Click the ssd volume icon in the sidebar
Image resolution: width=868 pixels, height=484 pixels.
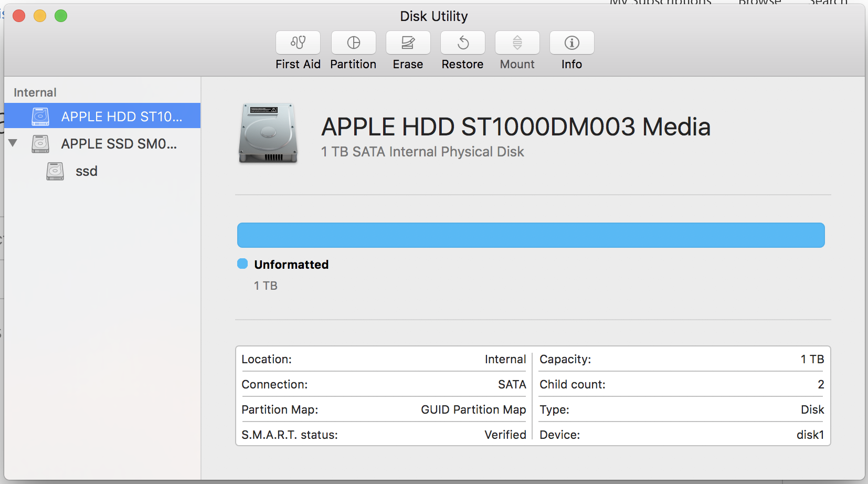(55, 171)
